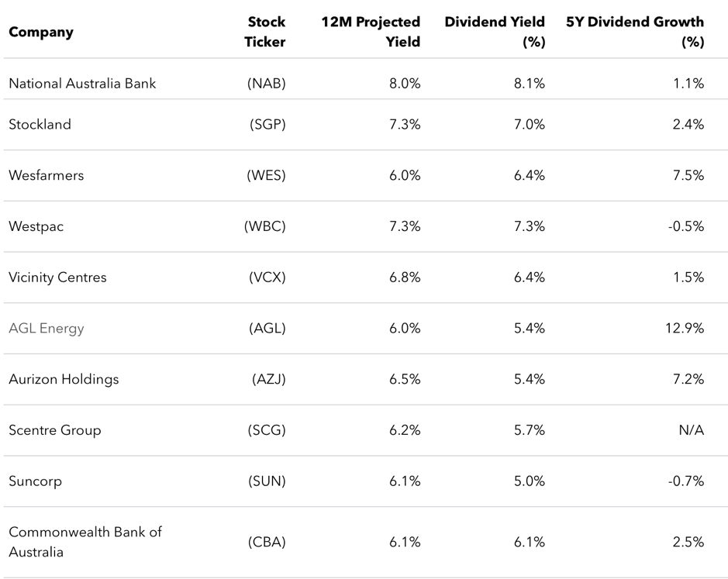
Task: Select the (CBA) ticker symbol
Action: pyautogui.click(x=267, y=543)
